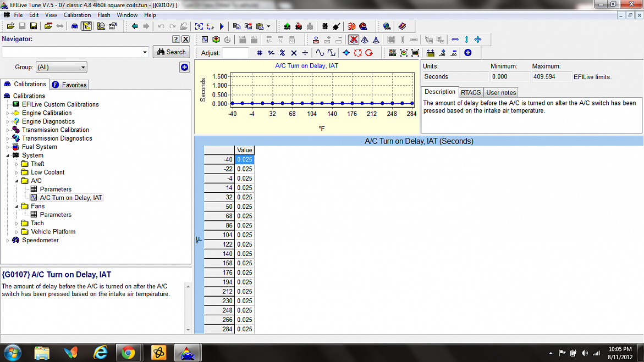The image size is (644, 362).
Task: Toggle the Navigator panel toolbar button
Action: (86, 26)
